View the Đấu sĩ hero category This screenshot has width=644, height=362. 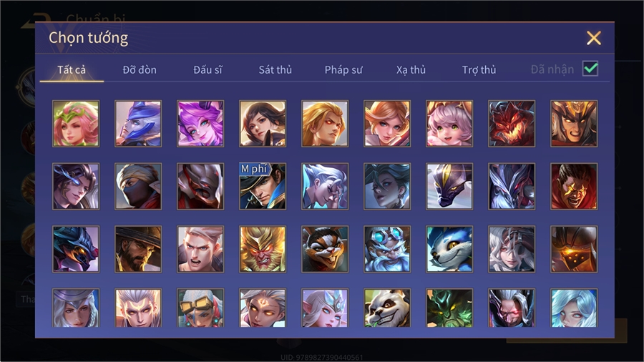[x=208, y=70]
